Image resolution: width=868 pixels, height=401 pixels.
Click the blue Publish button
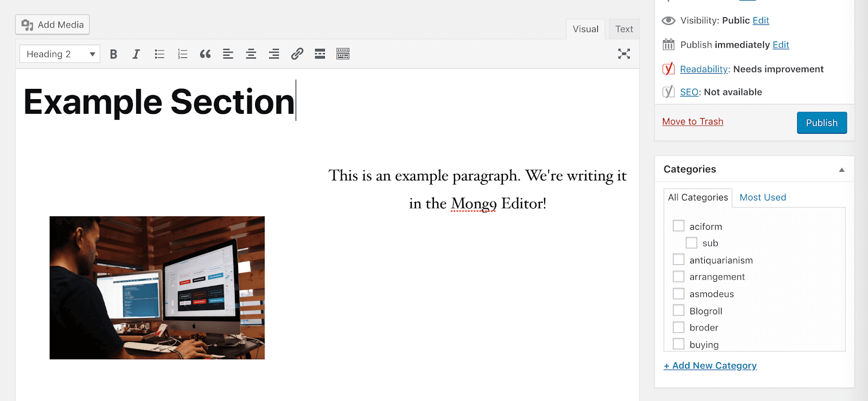[822, 123]
